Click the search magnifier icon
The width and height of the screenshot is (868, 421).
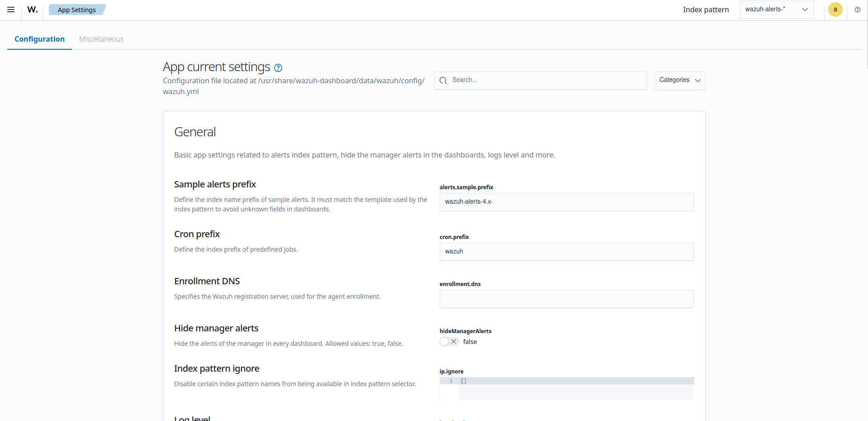pyautogui.click(x=443, y=80)
